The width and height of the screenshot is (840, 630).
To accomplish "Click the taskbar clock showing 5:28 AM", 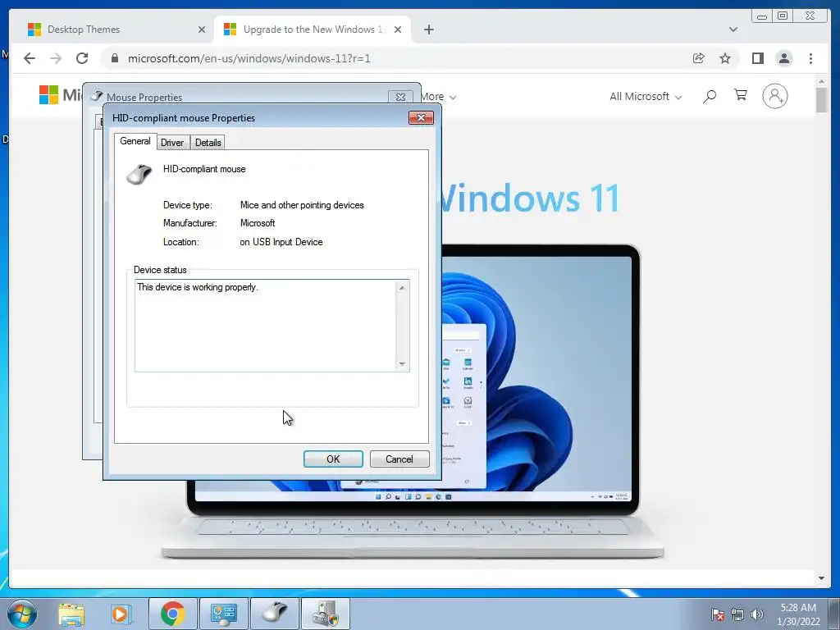I will click(798, 614).
